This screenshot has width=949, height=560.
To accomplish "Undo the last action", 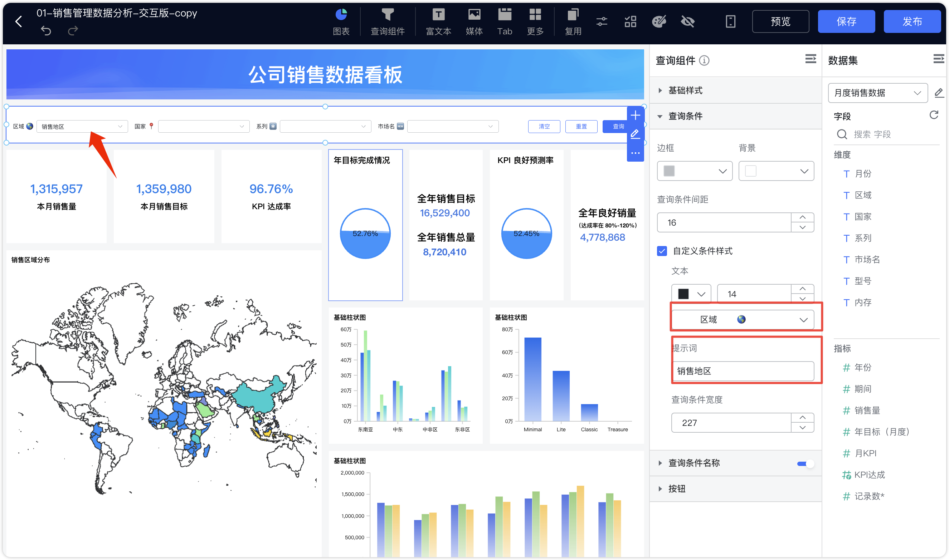I will [x=46, y=30].
